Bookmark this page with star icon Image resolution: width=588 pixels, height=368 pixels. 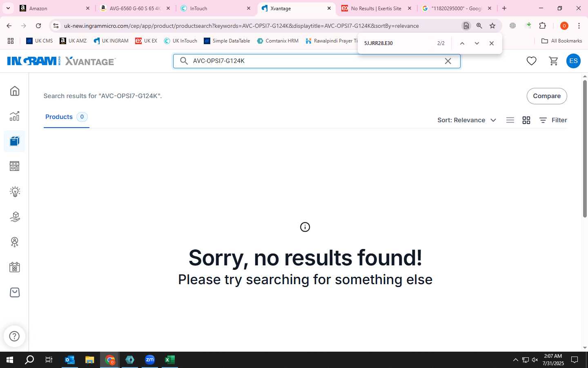pyautogui.click(x=492, y=26)
